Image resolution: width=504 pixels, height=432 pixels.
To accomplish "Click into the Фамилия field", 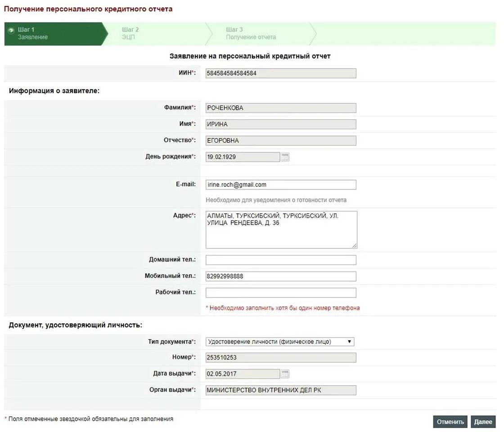I will (281, 108).
